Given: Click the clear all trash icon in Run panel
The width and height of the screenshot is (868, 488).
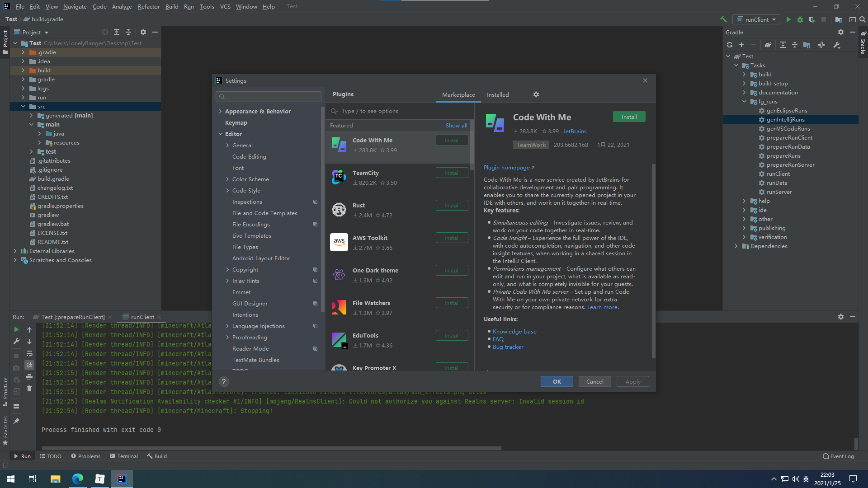Looking at the screenshot, I should pyautogui.click(x=29, y=389).
